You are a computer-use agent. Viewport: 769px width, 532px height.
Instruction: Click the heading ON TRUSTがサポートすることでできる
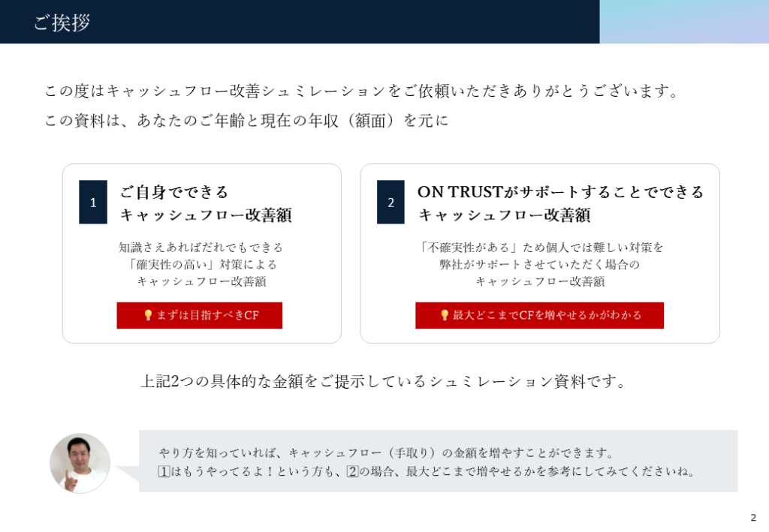tap(560, 191)
